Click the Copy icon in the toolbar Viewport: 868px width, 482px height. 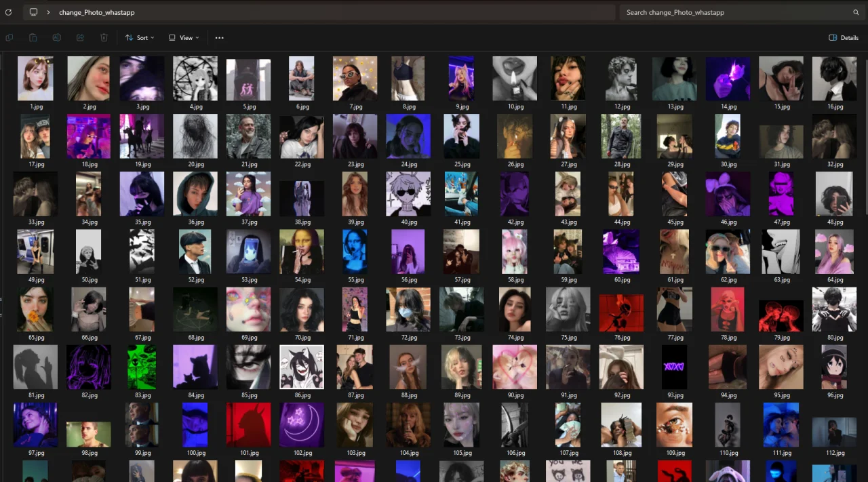[9, 38]
